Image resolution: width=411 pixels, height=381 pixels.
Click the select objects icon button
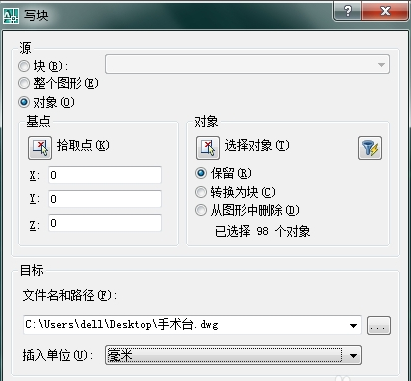tap(208, 148)
